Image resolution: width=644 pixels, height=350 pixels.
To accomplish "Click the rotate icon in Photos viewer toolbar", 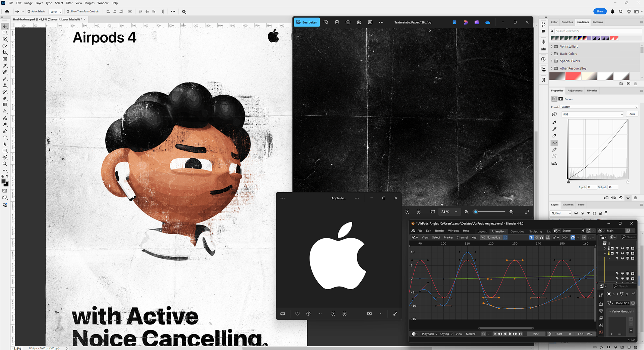I will [x=326, y=22].
